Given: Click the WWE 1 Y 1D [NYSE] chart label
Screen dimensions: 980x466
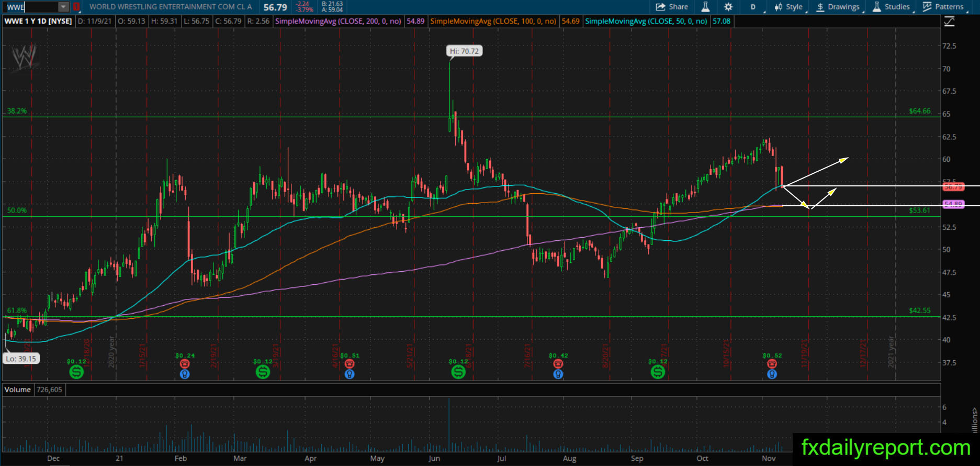Looking at the screenshot, I should 38,21.
